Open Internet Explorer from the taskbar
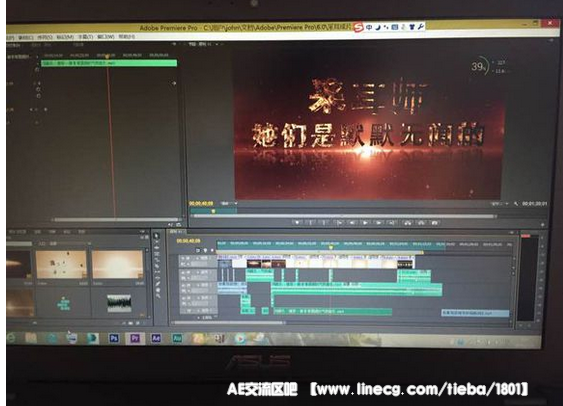The width and height of the screenshot is (563, 406). pos(11,338)
